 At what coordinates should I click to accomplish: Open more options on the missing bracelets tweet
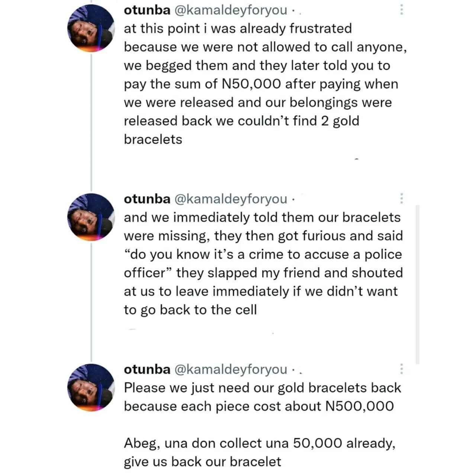[401, 199]
